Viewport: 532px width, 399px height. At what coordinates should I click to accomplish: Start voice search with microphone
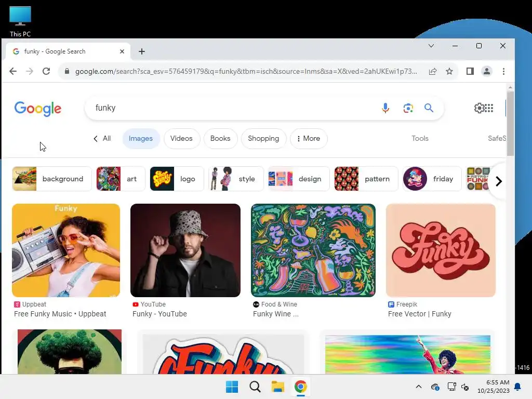pos(385,108)
